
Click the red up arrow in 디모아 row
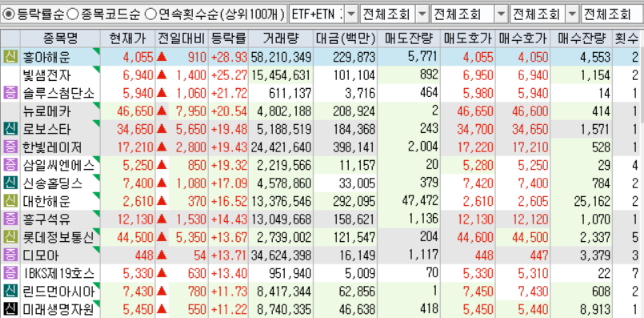pos(162,256)
